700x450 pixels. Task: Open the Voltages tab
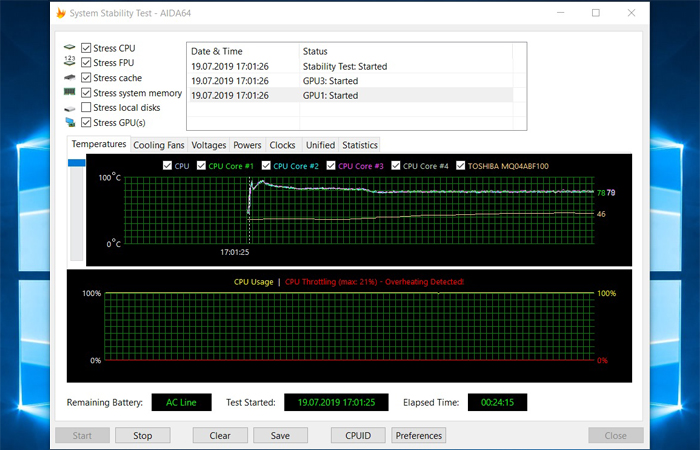[x=209, y=145]
